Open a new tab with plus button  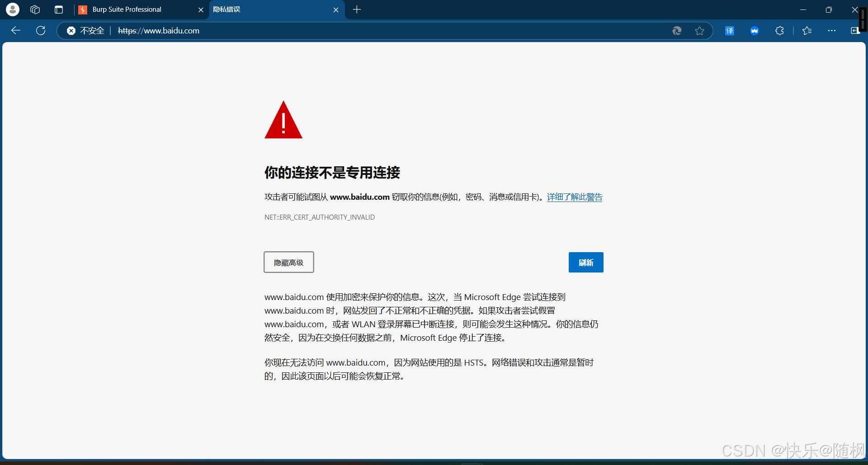[357, 9]
